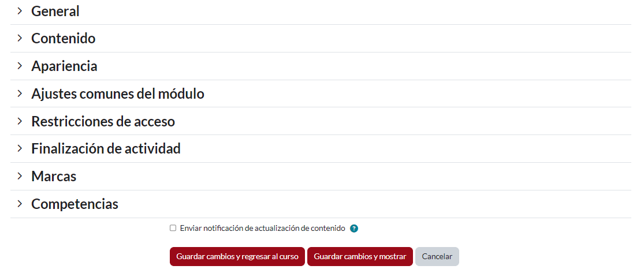The image size is (644, 273).
Task: Click the chevron icon beside Apariencia
Action: 20,66
